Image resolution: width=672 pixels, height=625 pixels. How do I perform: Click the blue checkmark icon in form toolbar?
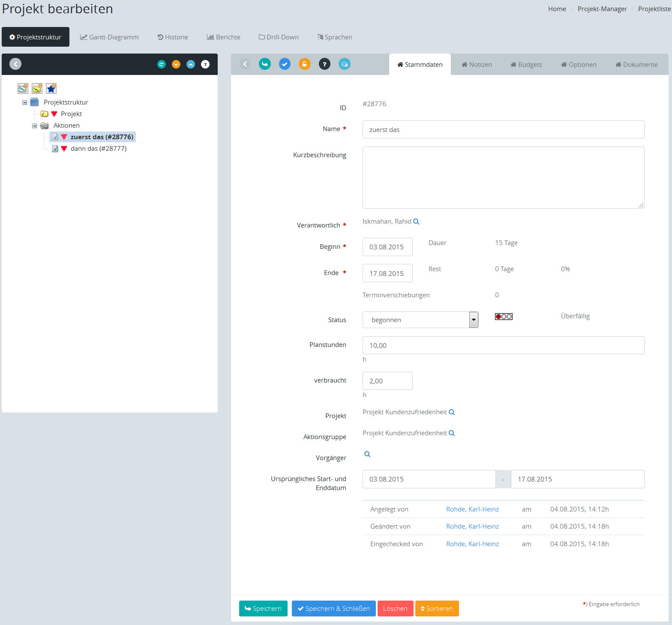pos(285,64)
